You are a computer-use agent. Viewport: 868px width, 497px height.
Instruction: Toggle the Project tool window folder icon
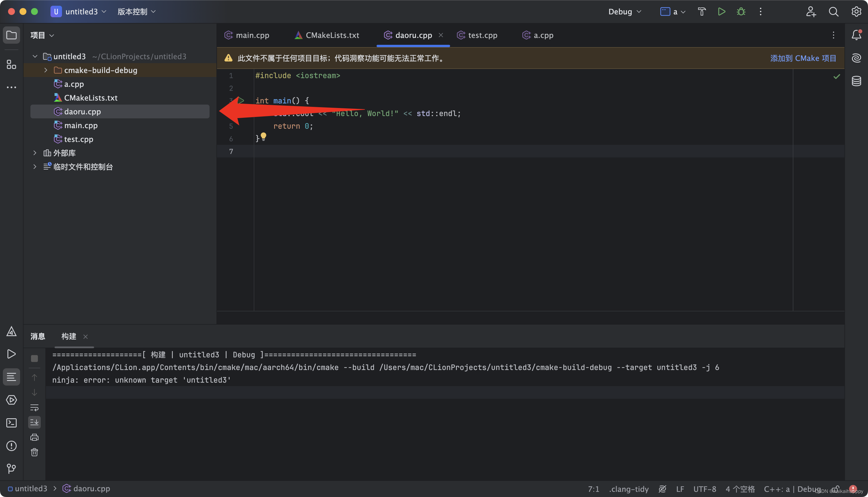pos(11,35)
